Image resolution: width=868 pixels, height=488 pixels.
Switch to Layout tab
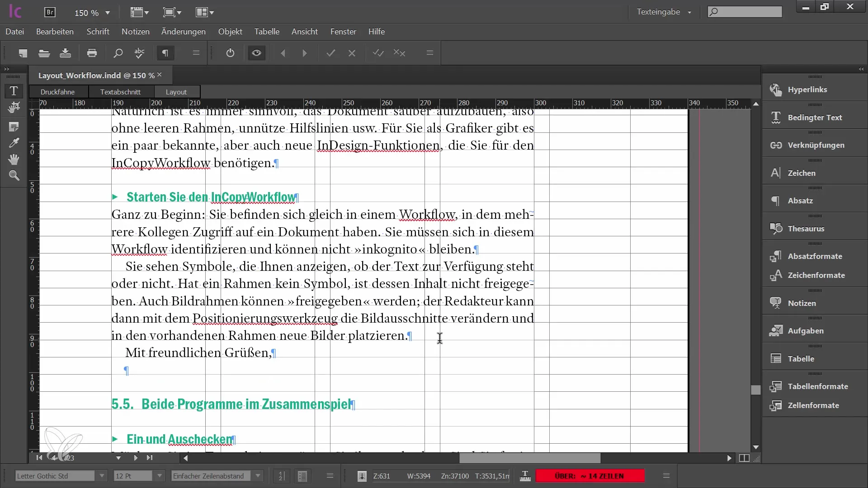[x=176, y=92]
